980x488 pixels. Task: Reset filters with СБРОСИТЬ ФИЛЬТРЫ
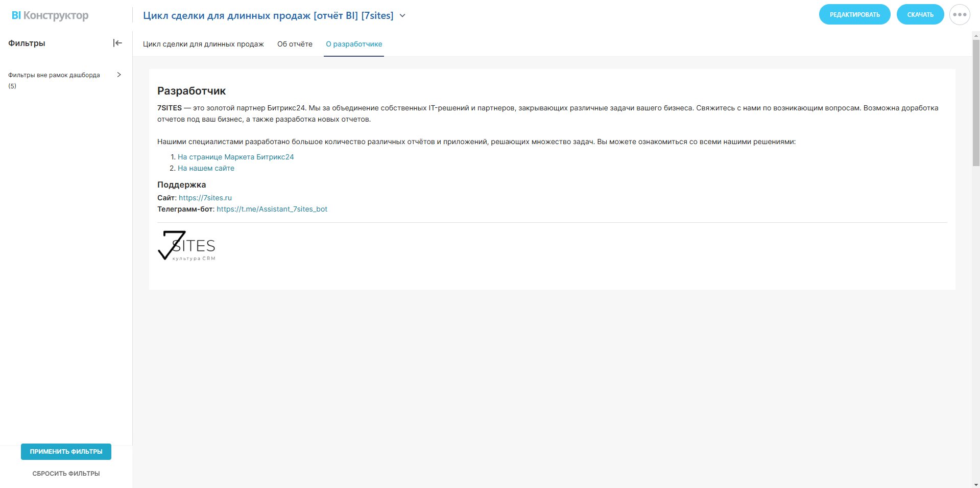click(66, 474)
